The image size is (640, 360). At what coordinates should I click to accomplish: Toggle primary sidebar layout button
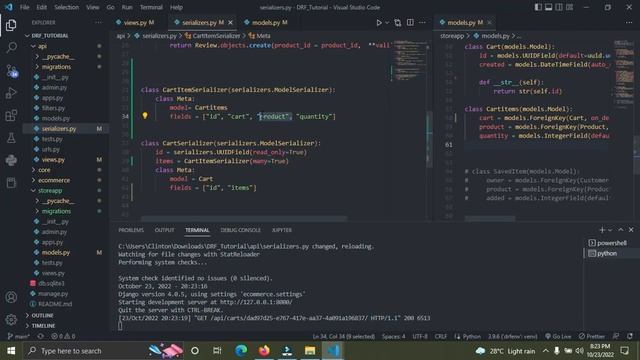[538, 7]
